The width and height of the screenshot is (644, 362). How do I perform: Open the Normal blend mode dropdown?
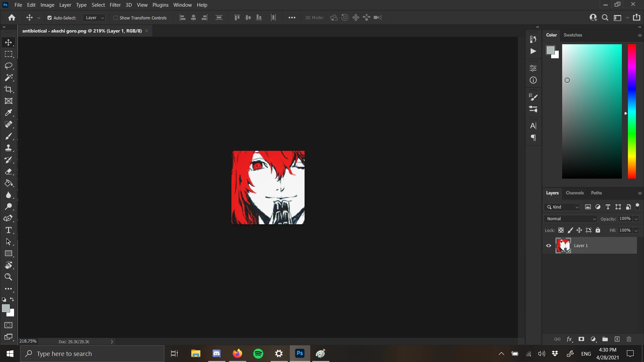coord(571,219)
